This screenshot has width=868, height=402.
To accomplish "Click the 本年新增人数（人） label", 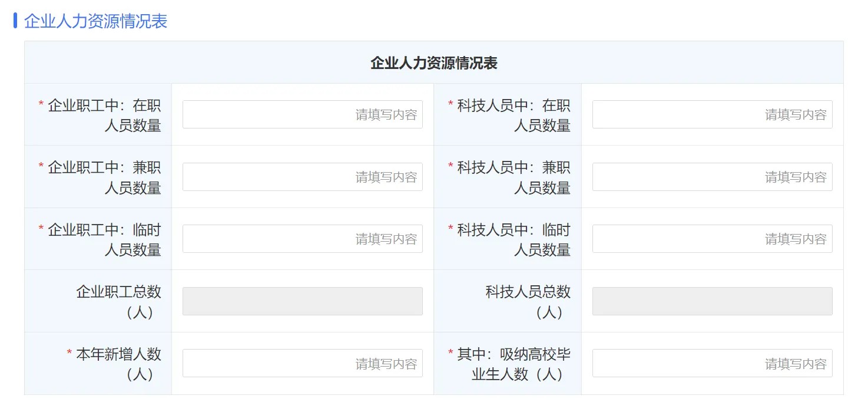I will click(x=118, y=364).
